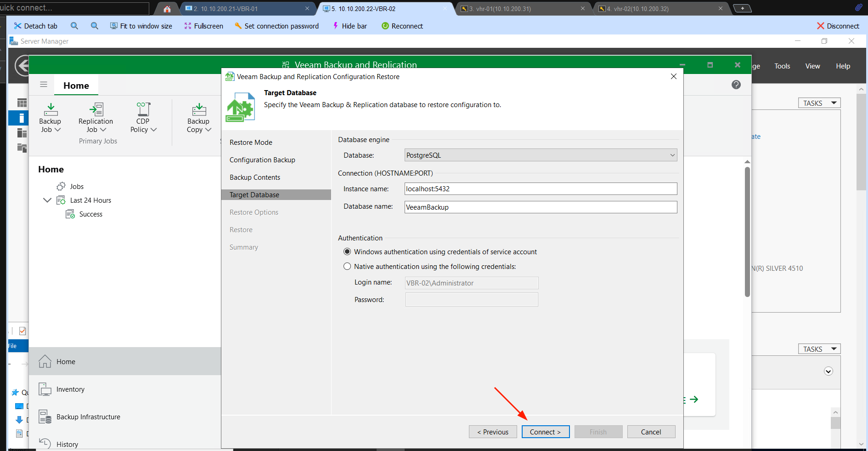Click the zoom in magnifier icon
The height and width of the screenshot is (451, 868).
(74, 26)
